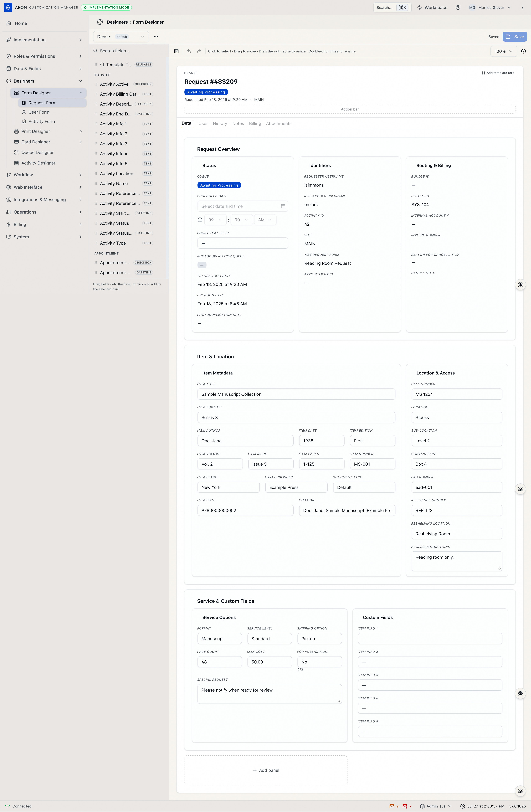Collapse the Form Designer subtree

point(81,93)
